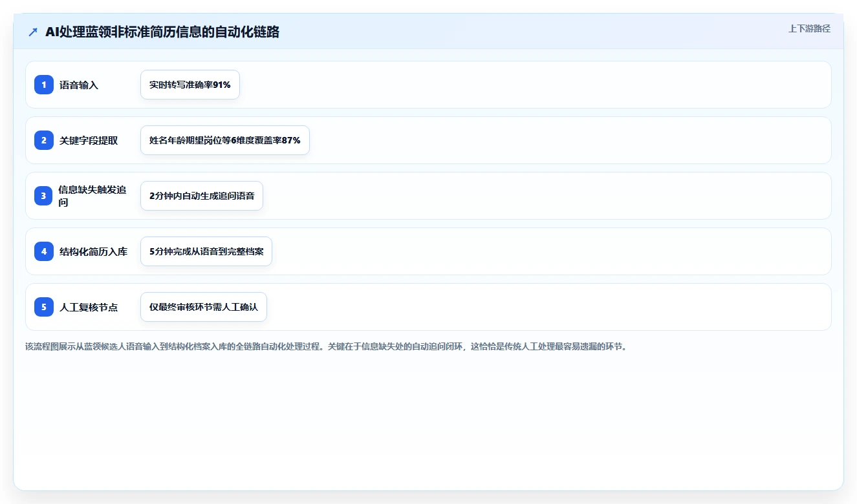This screenshot has width=857, height=504.
Task: Select the 人工复核节点 step label
Action: click(89, 307)
